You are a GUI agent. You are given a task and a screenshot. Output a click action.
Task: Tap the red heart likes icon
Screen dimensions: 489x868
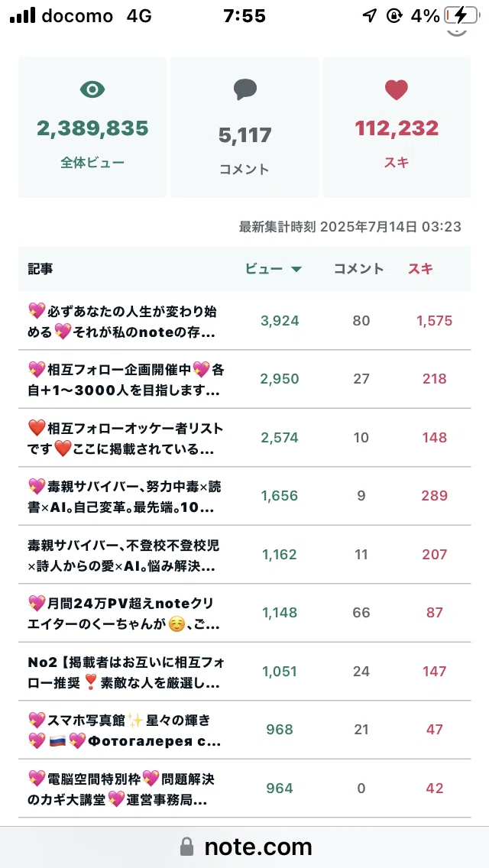point(397,89)
